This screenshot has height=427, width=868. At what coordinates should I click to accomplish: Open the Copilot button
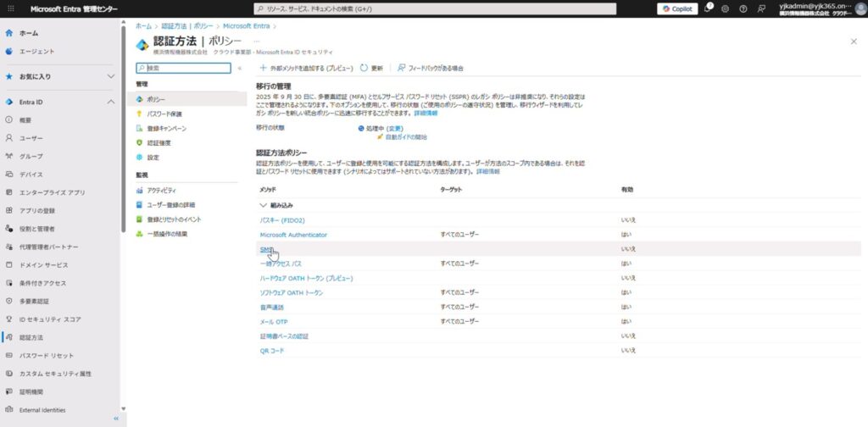coord(676,8)
